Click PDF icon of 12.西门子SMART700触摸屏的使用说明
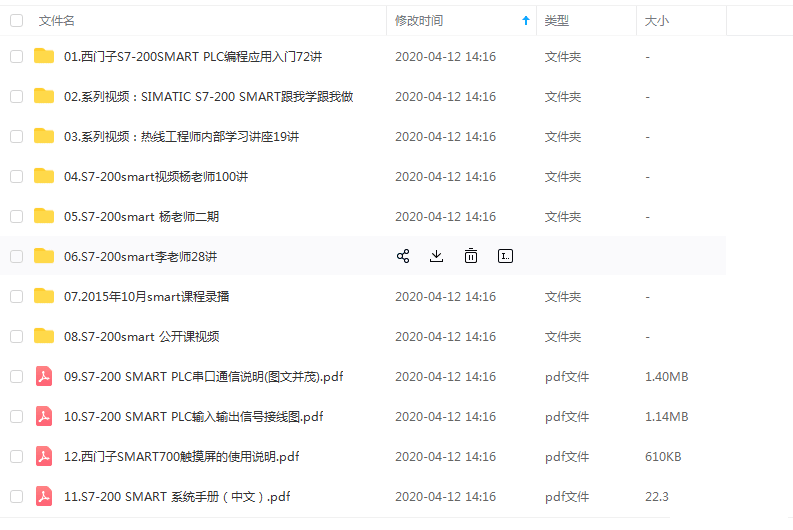Image resolution: width=793 pixels, height=530 pixels. pos(44,456)
